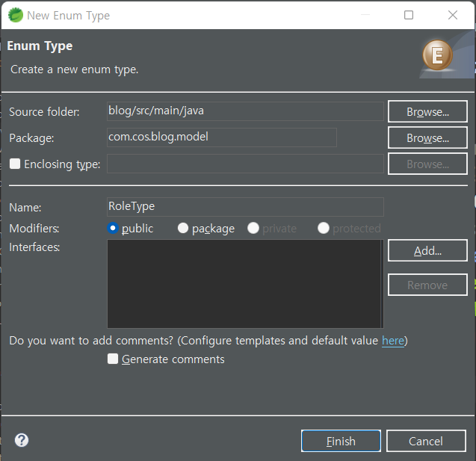Click the 'Interfaces:' label
This screenshot has width=476, height=461.
click(x=34, y=247)
